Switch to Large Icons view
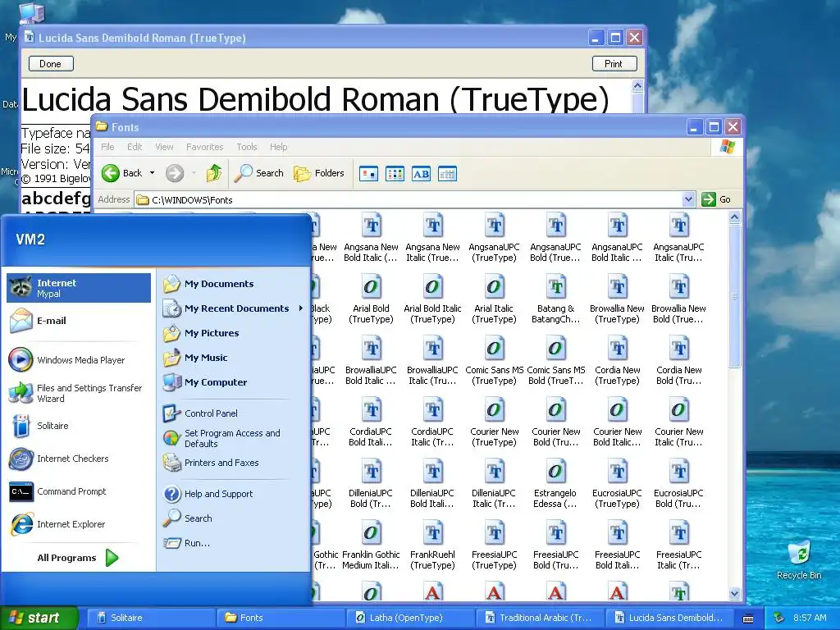 pos(368,174)
